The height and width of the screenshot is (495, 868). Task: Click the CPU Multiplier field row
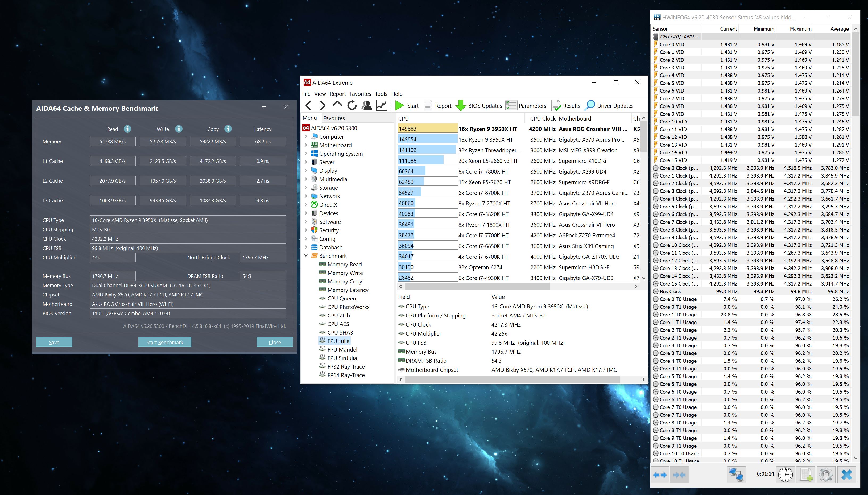pyautogui.click(x=522, y=333)
